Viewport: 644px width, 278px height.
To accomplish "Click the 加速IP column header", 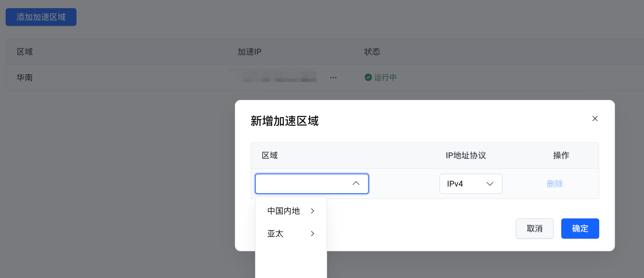I will click(x=249, y=52).
